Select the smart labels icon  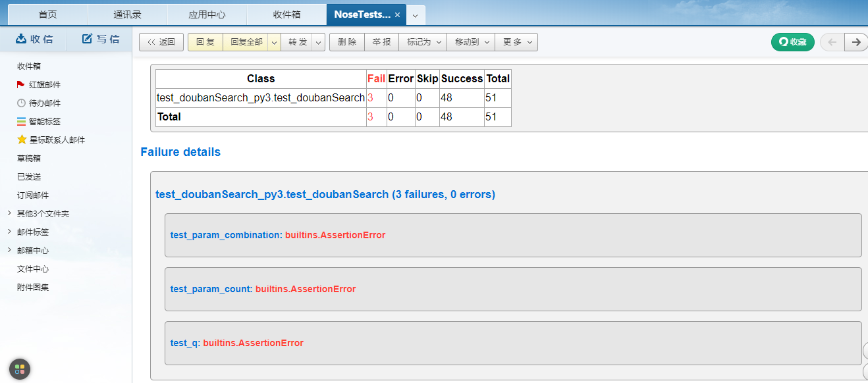21,122
